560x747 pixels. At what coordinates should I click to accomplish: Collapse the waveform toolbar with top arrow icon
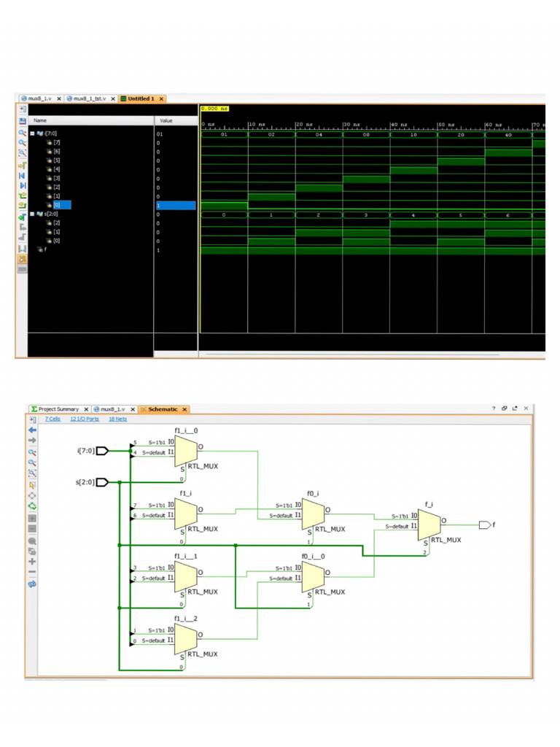tap(23, 109)
